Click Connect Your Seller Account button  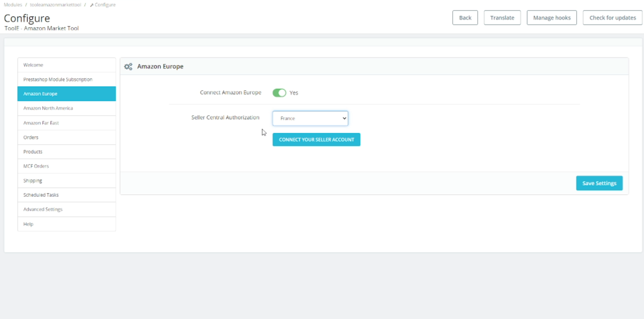(x=316, y=139)
